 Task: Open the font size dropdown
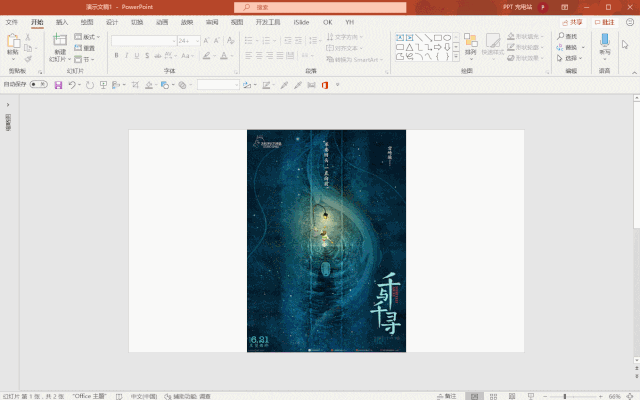(x=195, y=41)
